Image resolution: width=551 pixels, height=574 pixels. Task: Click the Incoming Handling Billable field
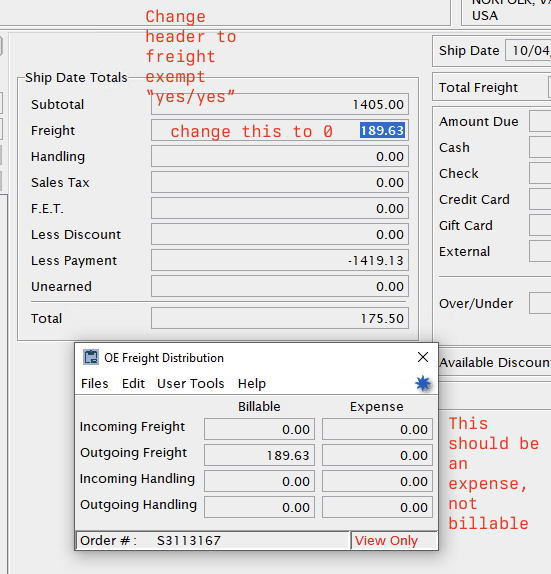click(x=259, y=481)
